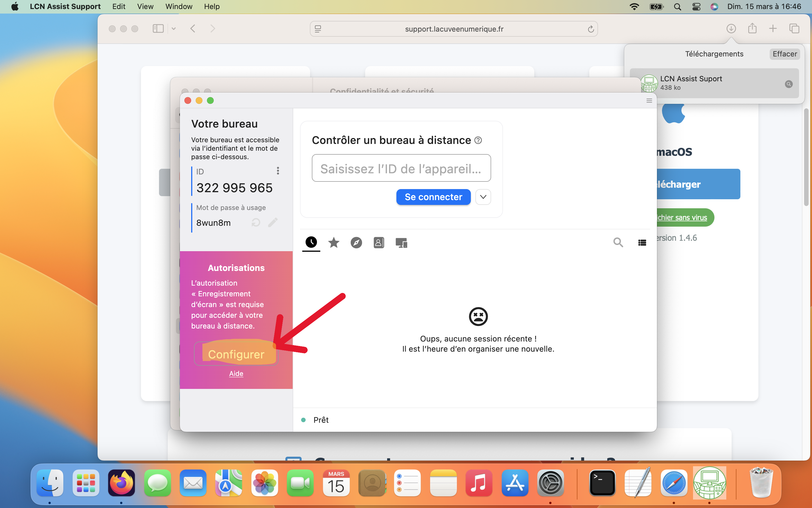Viewport: 812px width, 508px height.
Task: Open the fichier sans virus link
Action: point(682,218)
